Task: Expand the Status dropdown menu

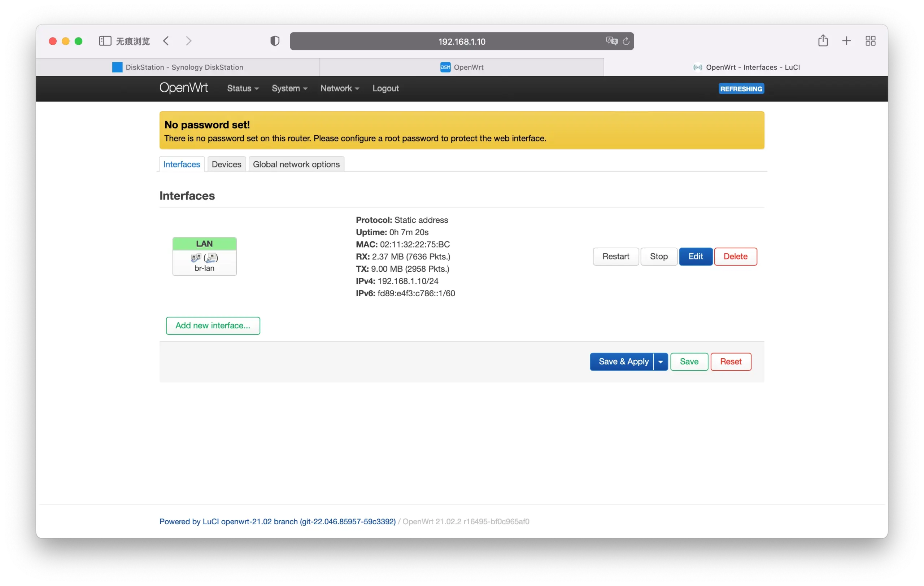Action: 243,89
